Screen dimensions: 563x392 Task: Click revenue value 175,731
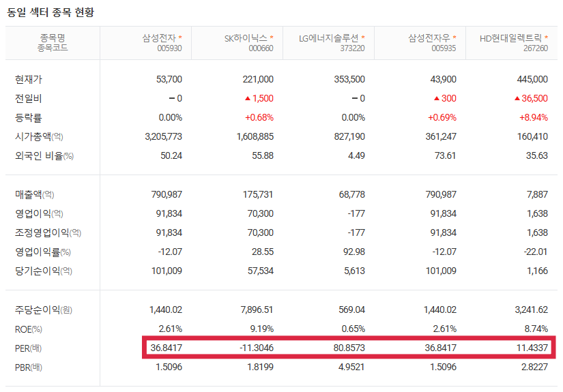(258, 194)
